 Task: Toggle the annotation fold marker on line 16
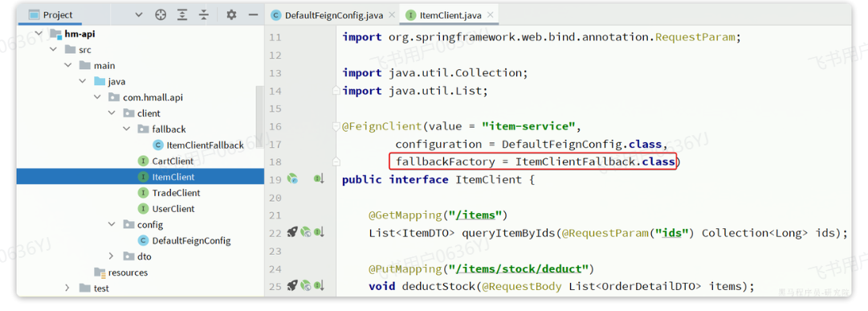click(336, 126)
